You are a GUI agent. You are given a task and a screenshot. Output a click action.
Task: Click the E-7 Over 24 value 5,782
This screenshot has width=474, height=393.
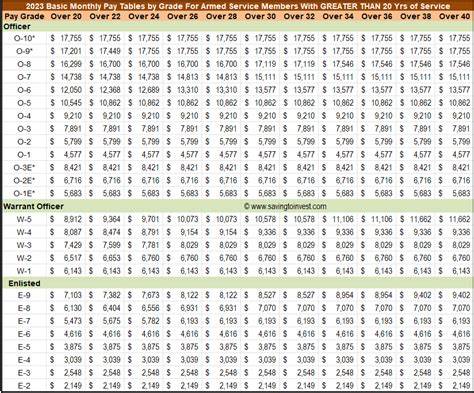150,321
